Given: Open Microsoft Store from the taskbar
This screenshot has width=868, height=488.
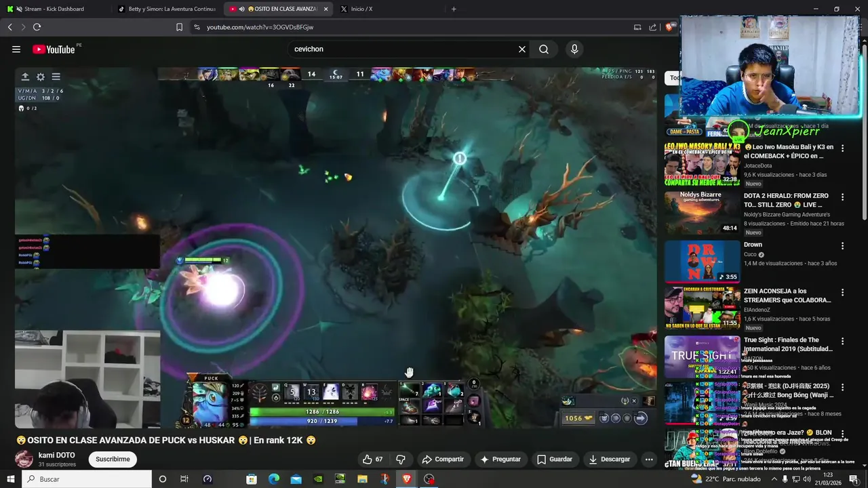Looking at the screenshot, I should [251, 479].
